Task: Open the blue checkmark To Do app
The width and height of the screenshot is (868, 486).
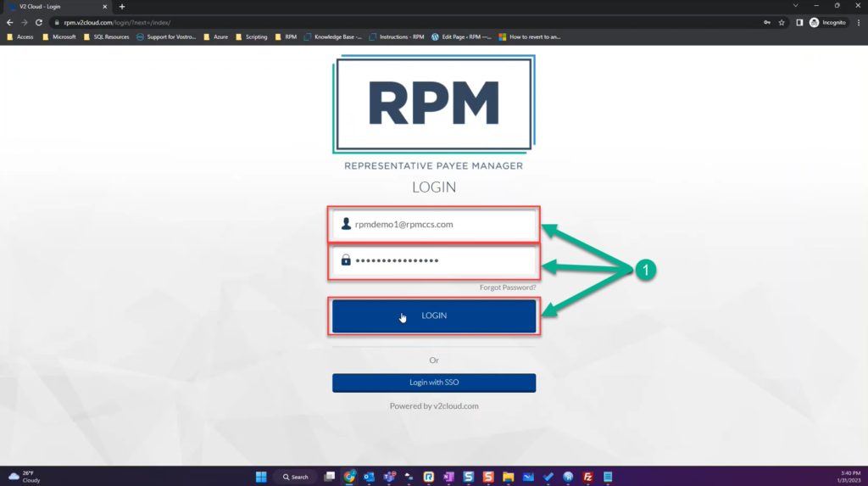Action: pyautogui.click(x=548, y=477)
